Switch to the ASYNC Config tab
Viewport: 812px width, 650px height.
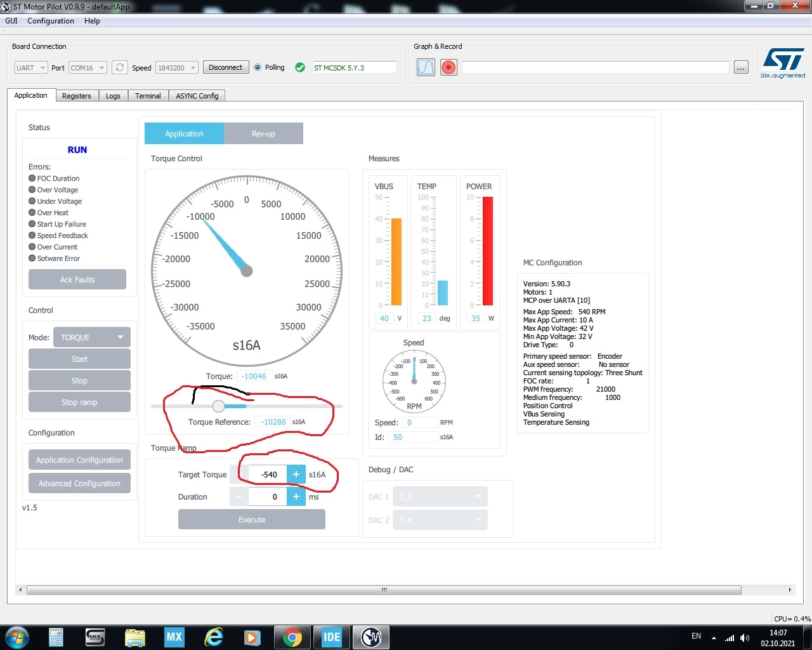click(x=197, y=96)
